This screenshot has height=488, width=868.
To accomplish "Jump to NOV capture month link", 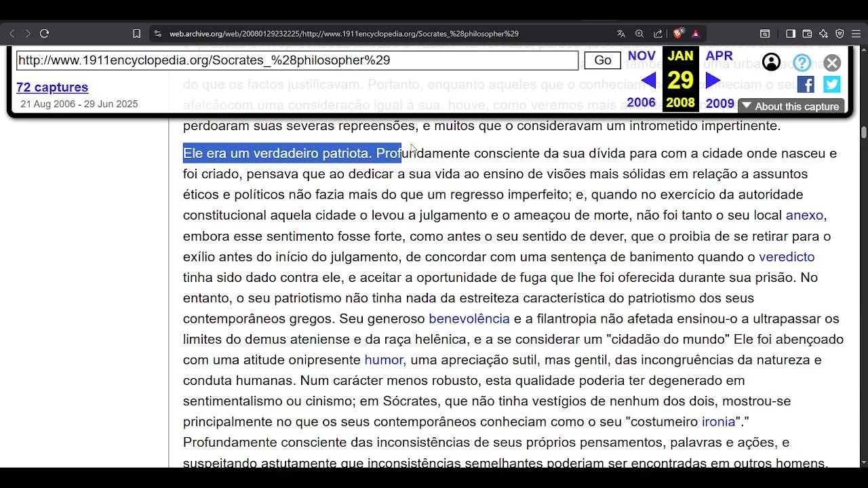I will (x=642, y=56).
